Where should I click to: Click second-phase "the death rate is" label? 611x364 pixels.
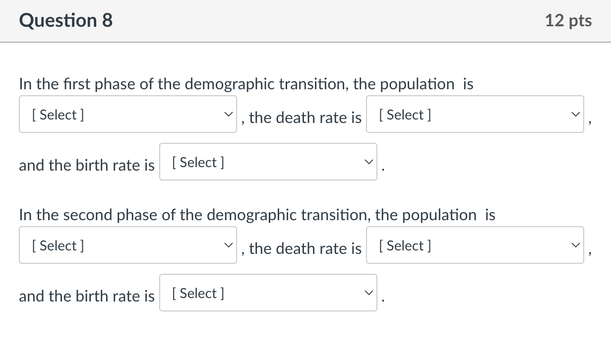(x=305, y=248)
